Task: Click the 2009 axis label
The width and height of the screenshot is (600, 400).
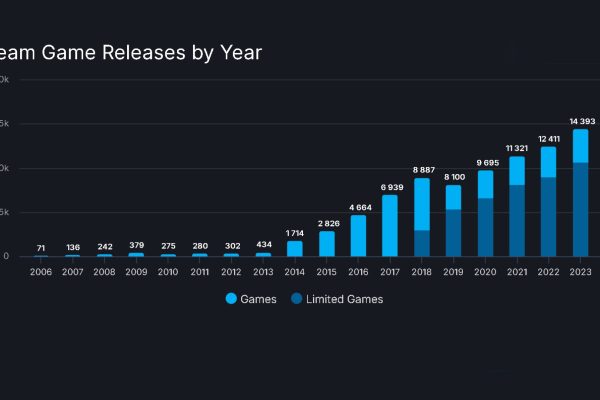Action: (x=136, y=272)
